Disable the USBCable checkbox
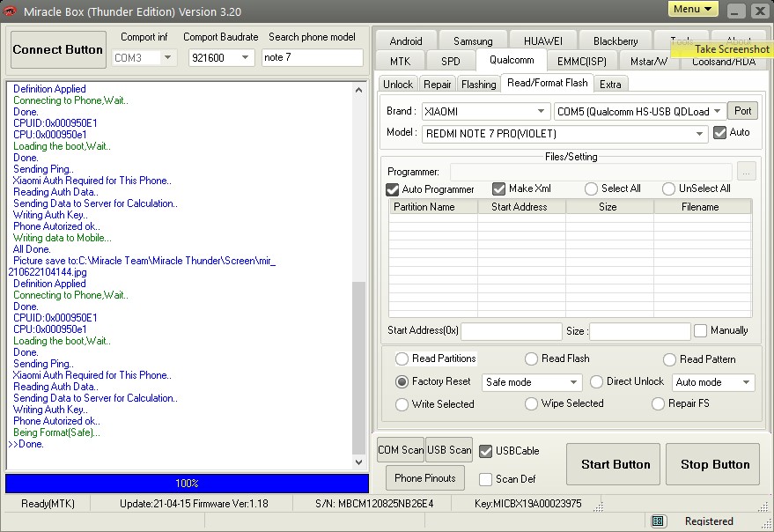The height and width of the screenshot is (532, 774). pos(486,451)
